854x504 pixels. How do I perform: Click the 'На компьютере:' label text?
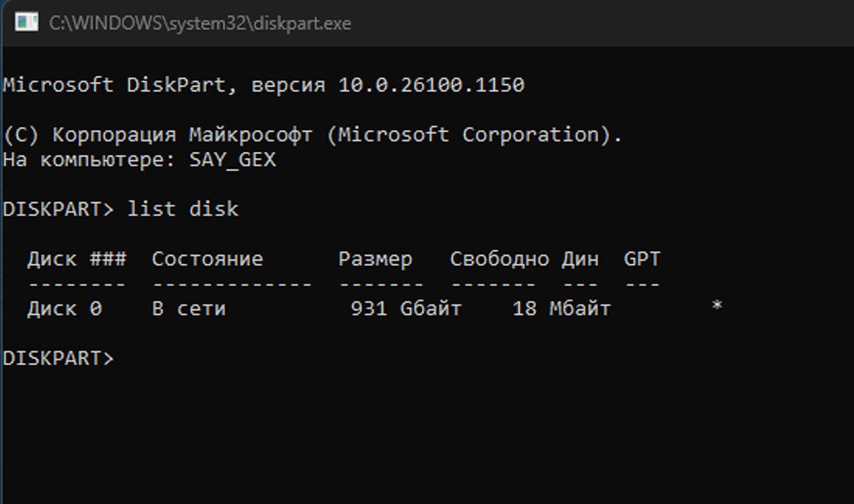[89, 160]
